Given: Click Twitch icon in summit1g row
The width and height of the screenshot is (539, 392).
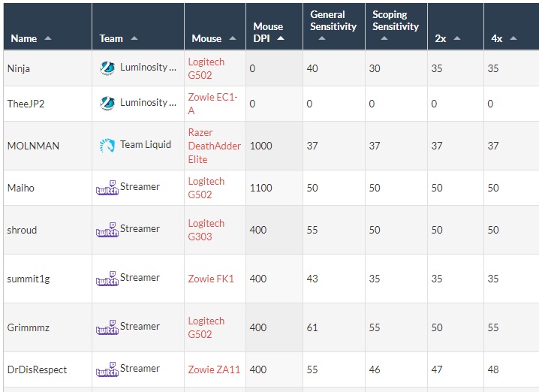Looking at the screenshot, I should 107,279.
